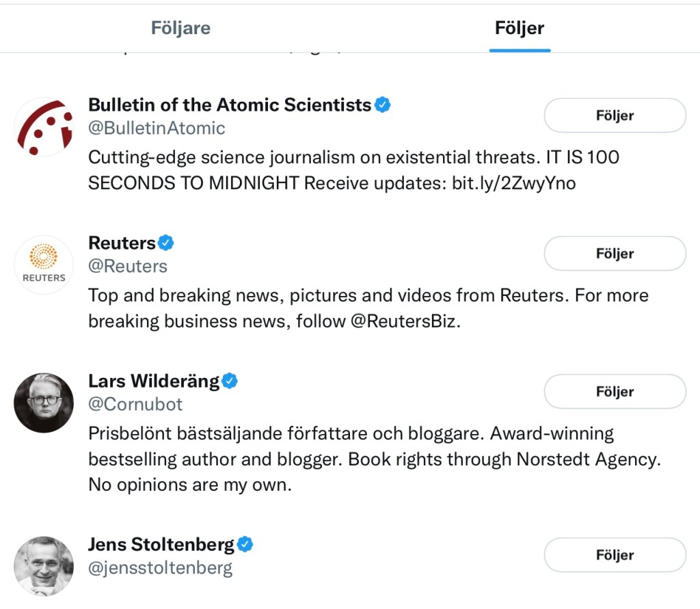
Task: Select the Följer tab
Action: (520, 29)
